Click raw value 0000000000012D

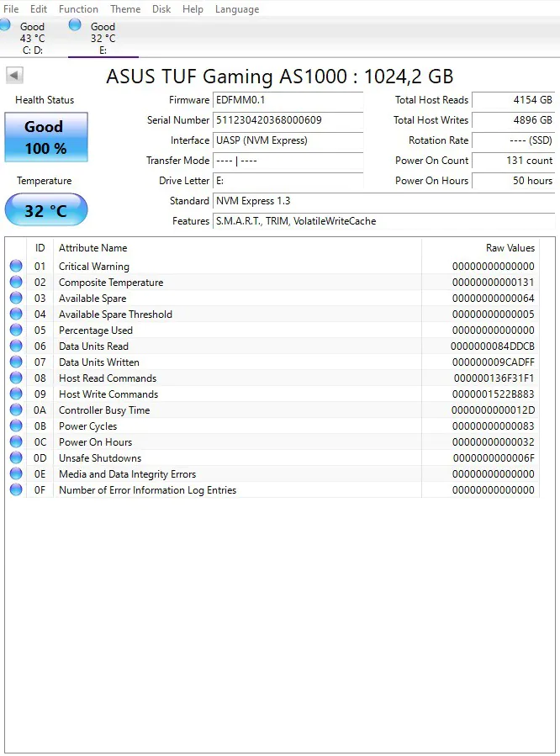click(493, 410)
